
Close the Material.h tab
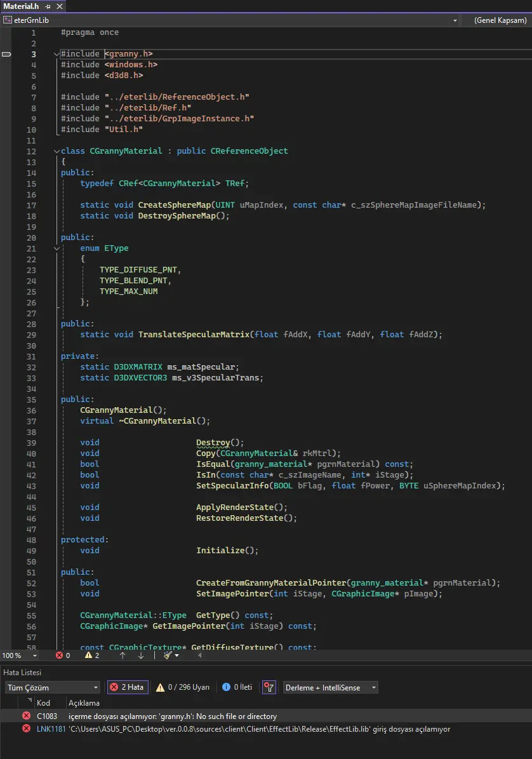(58, 6)
